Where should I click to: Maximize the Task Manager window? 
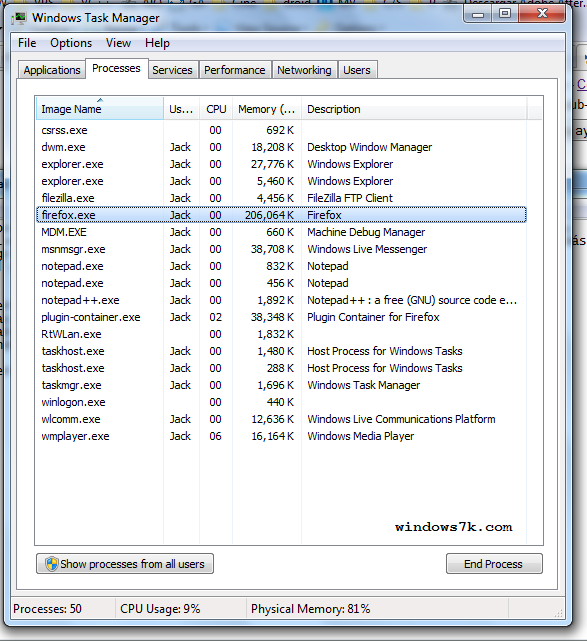pyautogui.click(x=505, y=14)
